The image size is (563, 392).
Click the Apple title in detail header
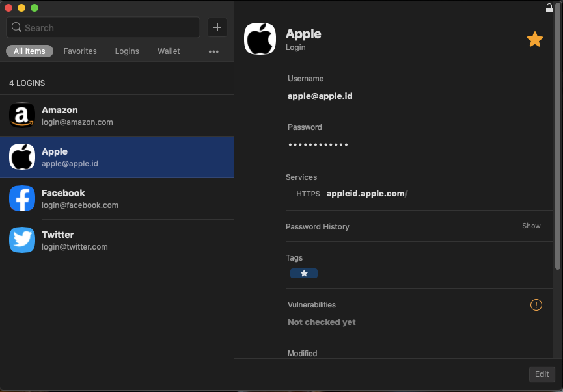(x=303, y=34)
